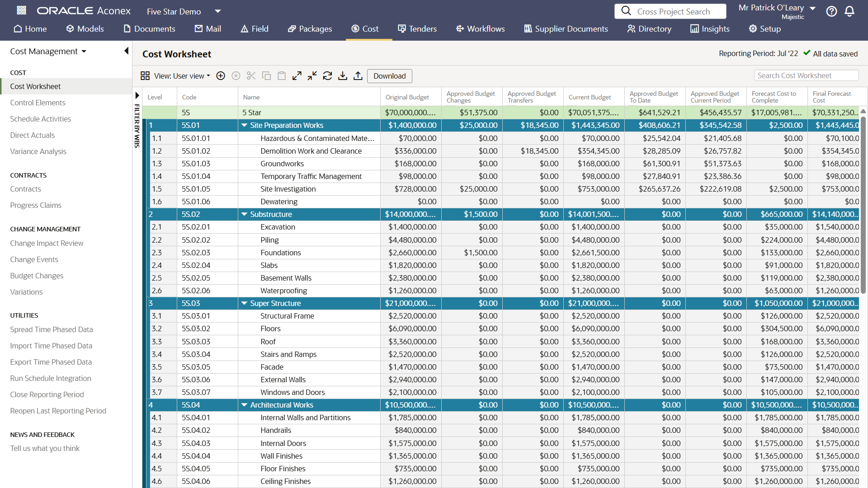
Task: Click the refresh worksheet icon
Action: point(327,76)
